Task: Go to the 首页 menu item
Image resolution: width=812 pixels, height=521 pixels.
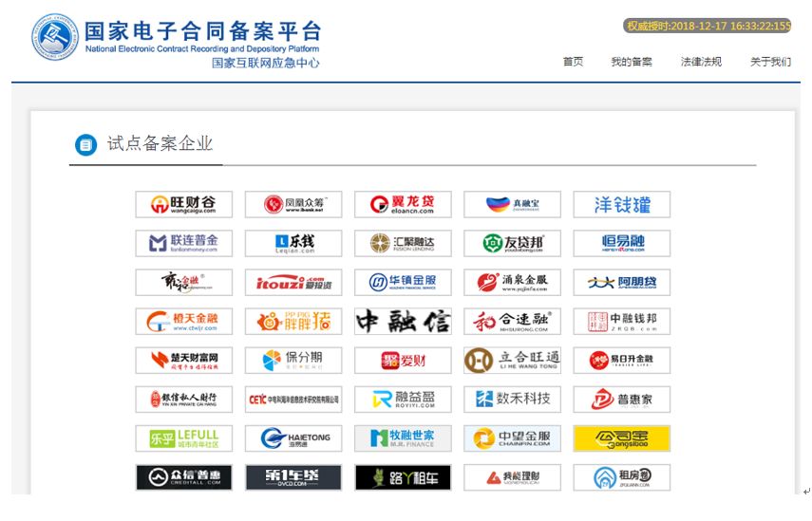Action: (573, 62)
